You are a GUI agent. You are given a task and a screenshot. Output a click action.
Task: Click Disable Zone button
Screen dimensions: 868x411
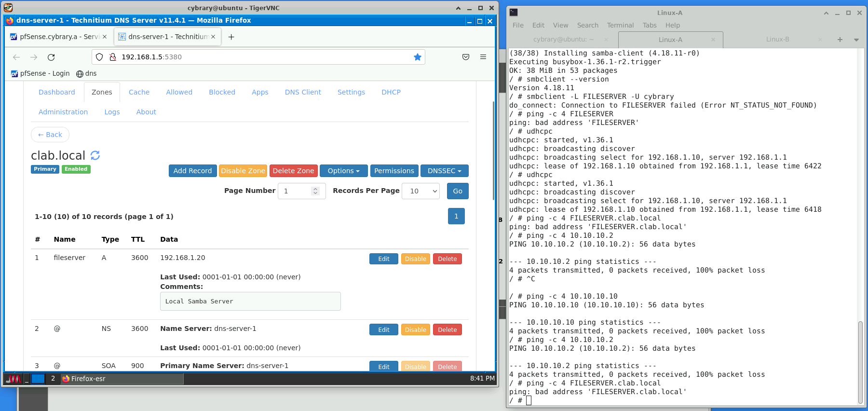[x=243, y=171]
